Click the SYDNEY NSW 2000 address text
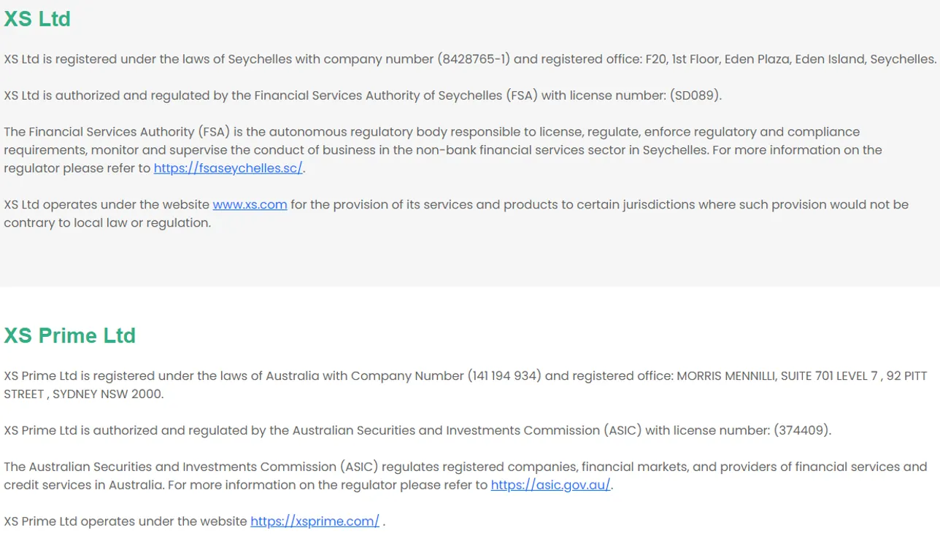 108,394
